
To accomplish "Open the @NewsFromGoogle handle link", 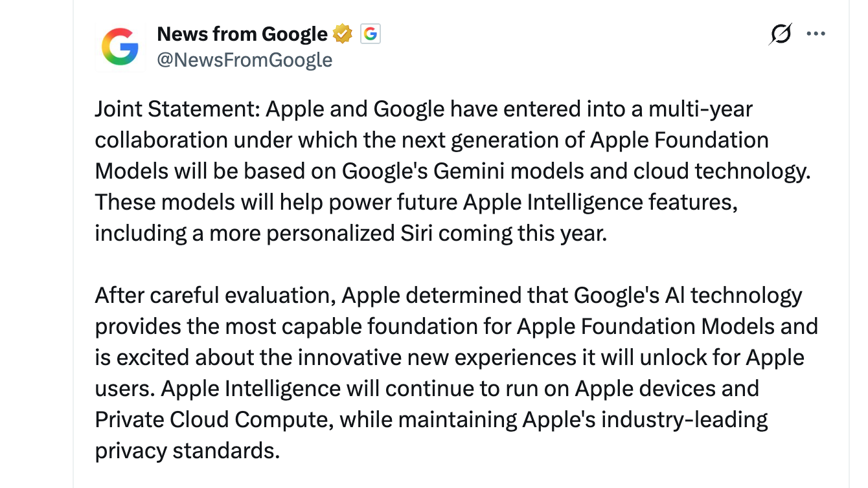I will pos(245,60).
